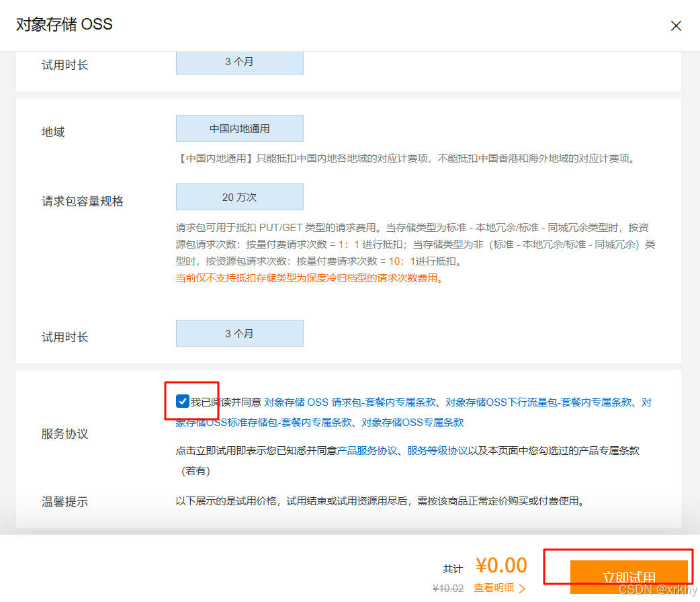This screenshot has height=602, width=700.
Task: Click the 服务协议 label
Action: coord(64,433)
